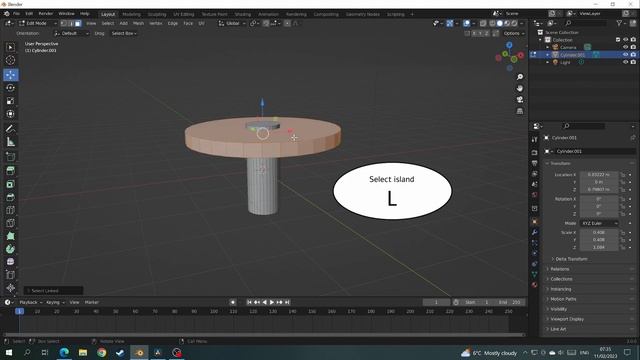
Task: Open the File menu
Action: pyautogui.click(x=16, y=13)
